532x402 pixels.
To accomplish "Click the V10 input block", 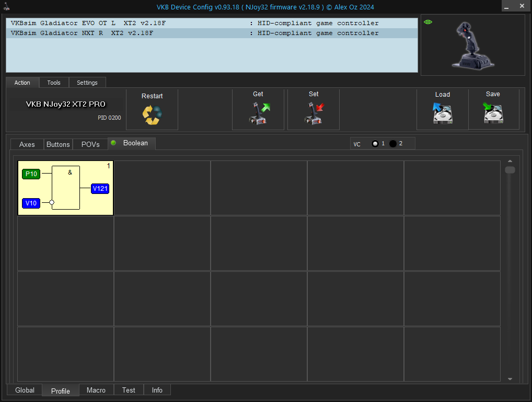I will point(31,203).
